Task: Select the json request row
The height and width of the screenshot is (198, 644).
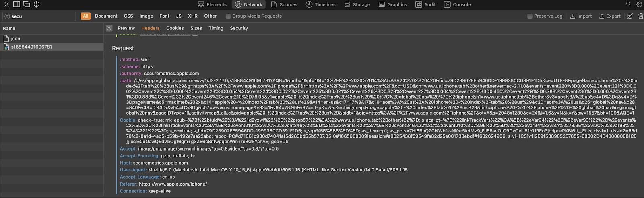Action: click(52, 39)
